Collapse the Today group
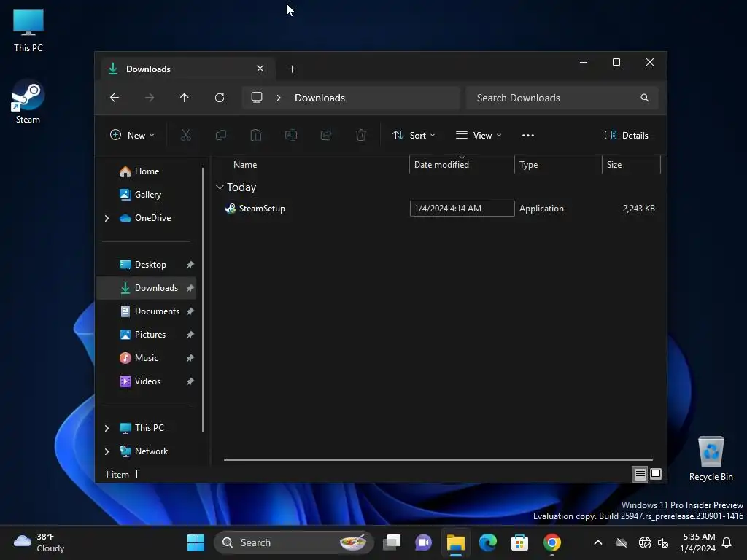This screenshot has width=747, height=560. tap(220, 187)
